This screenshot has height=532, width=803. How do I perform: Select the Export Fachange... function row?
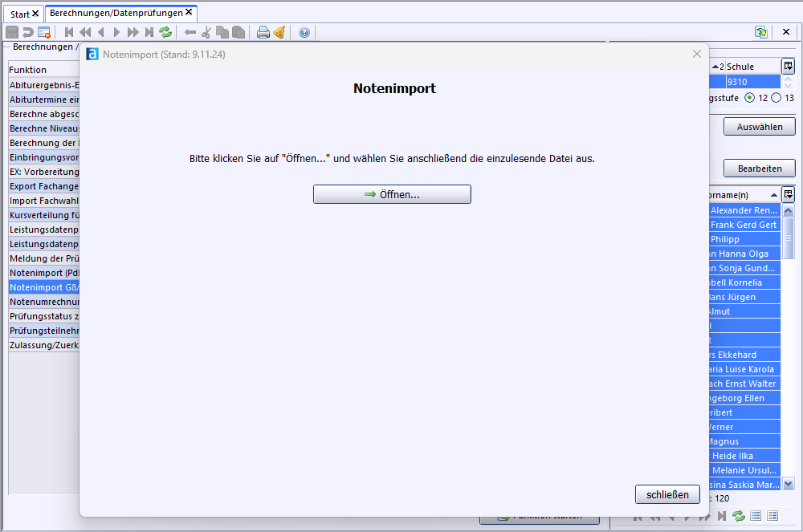pos(44,186)
